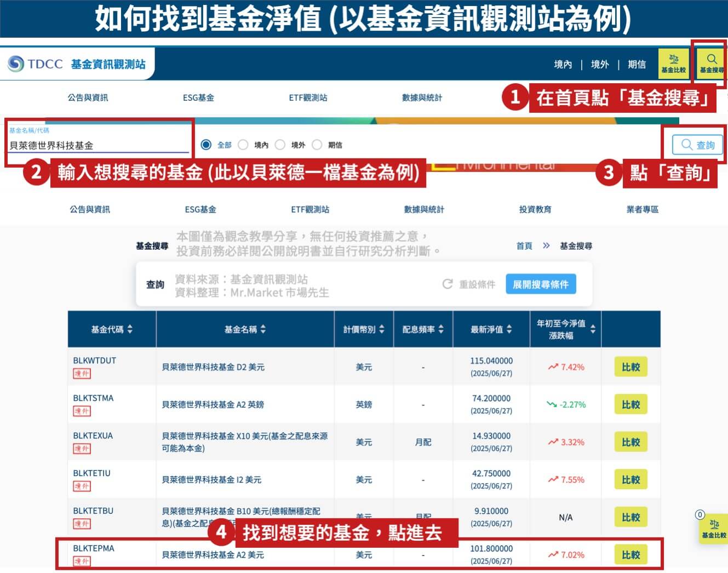Screen dimensions: 728x573
Task: Click the 重設條件 reset text
Action: point(477,284)
